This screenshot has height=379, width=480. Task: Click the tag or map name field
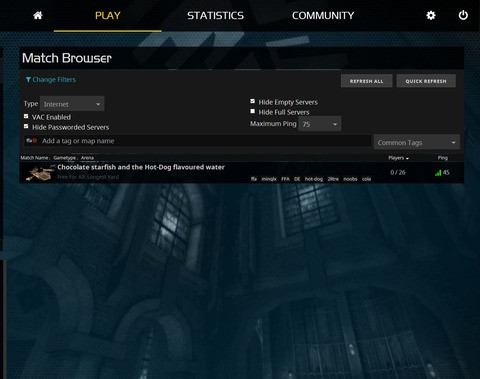[197, 141]
